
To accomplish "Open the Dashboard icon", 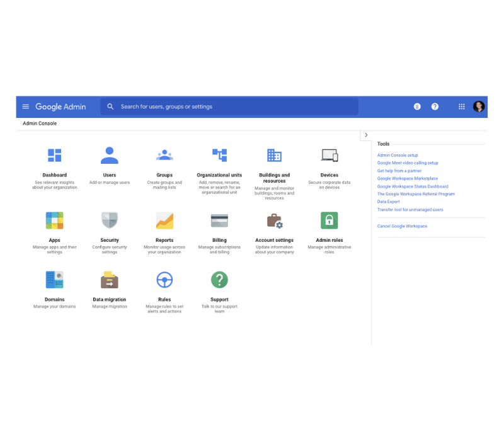I will point(55,155).
